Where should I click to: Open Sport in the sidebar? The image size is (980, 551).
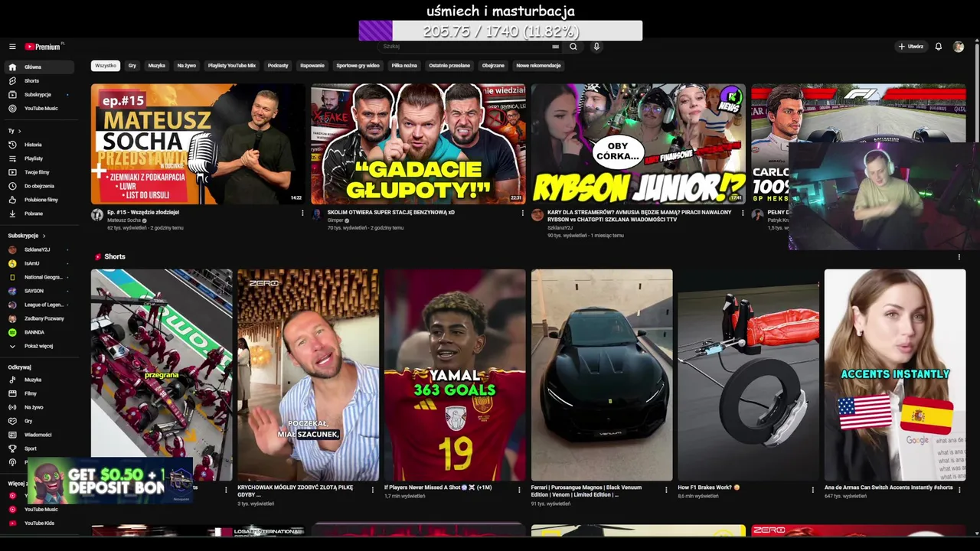40,448
